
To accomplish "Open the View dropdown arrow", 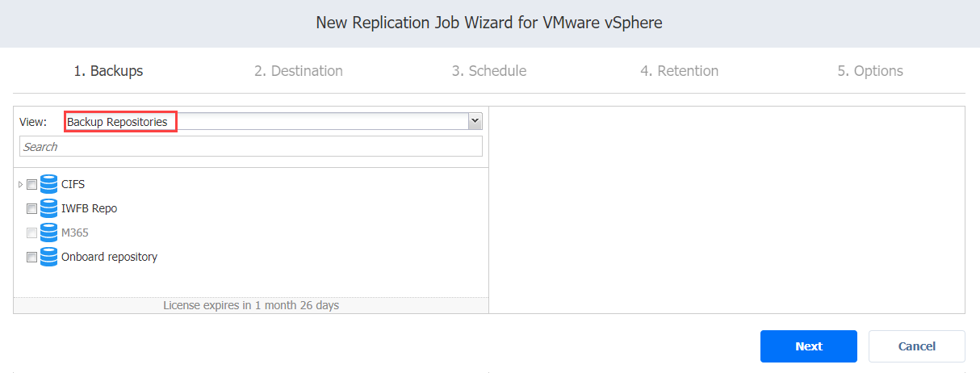I will pyautogui.click(x=475, y=121).
